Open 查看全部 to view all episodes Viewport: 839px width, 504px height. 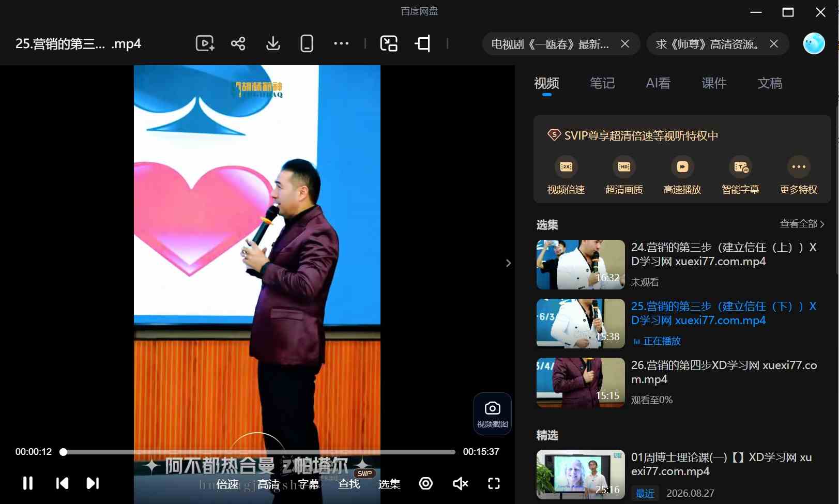[802, 223]
